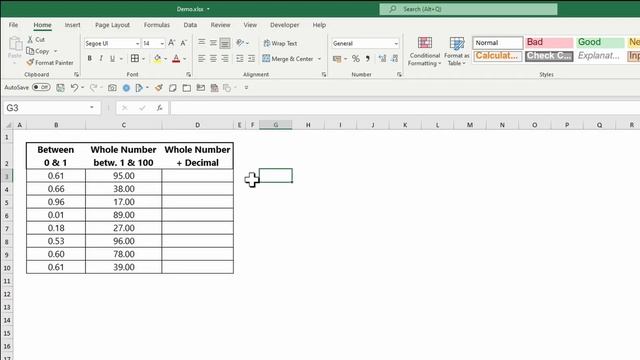Viewport: 640px width, 360px height.
Task: Apply percent style
Action: 356,59
